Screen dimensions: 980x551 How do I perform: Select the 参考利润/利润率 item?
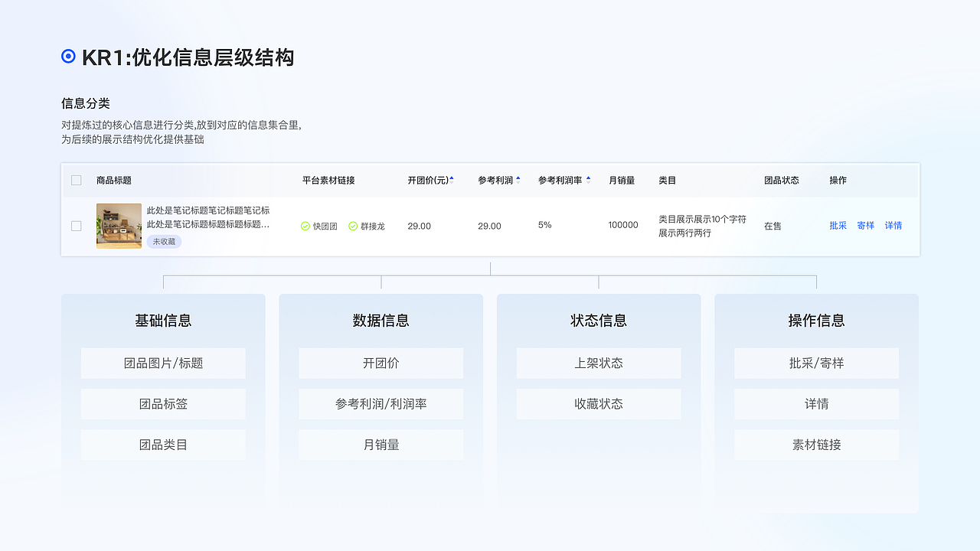pyautogui.click(x=381, y=404)
